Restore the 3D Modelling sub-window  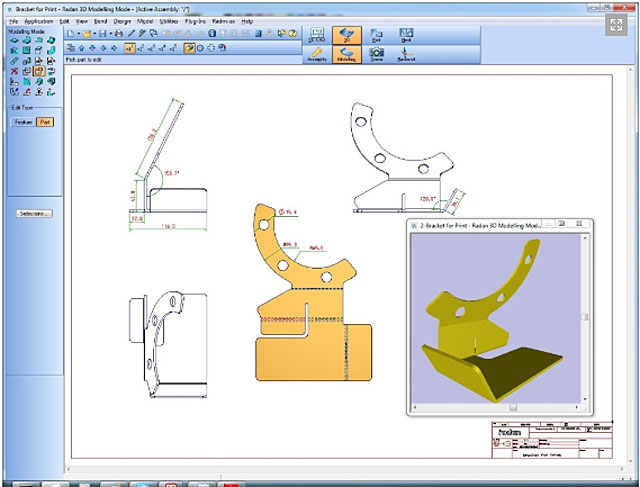point(562,224)
